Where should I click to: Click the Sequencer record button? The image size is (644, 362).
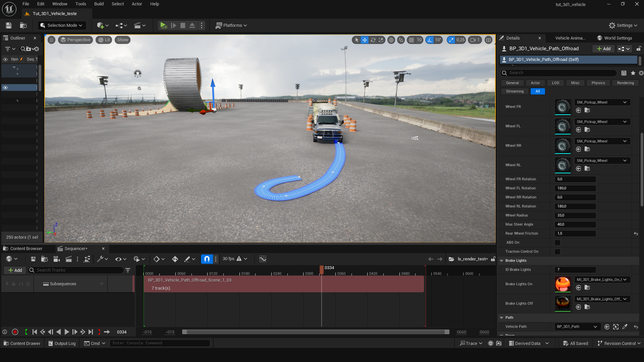tap(15, 332)
